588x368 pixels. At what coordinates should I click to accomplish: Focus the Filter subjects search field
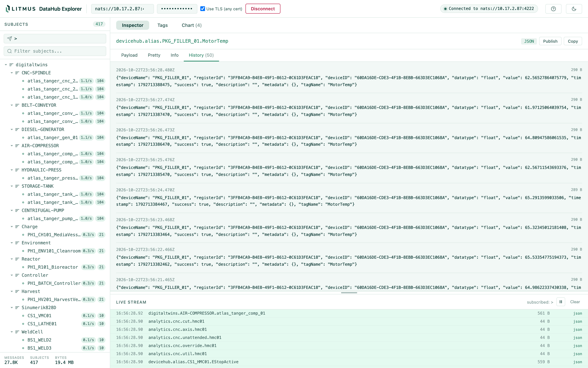point(55,51)
